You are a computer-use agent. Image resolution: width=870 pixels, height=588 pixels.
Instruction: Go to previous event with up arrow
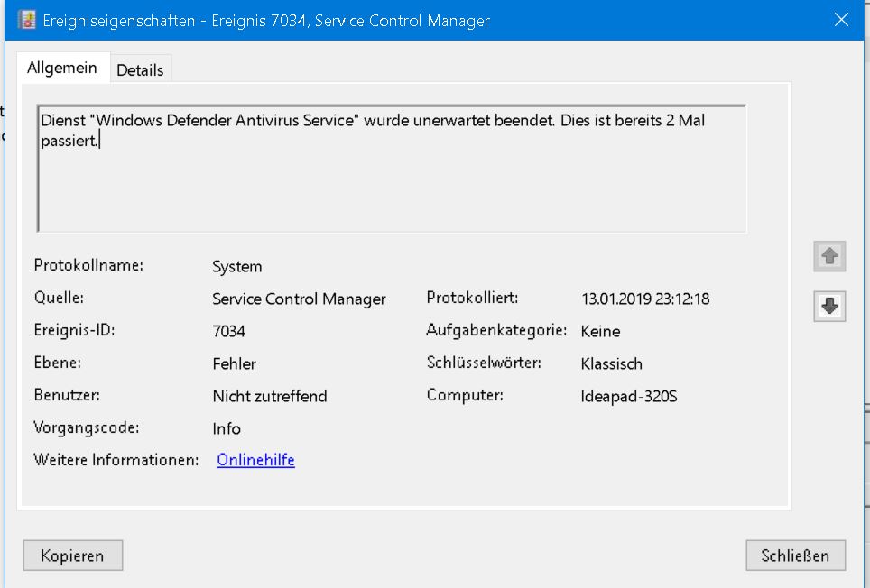point(829,257)
